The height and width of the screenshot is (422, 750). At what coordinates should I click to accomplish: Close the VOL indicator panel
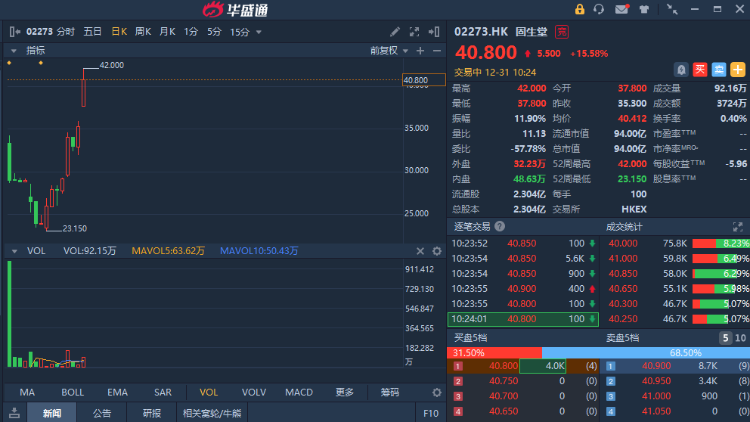pos(420,251)
